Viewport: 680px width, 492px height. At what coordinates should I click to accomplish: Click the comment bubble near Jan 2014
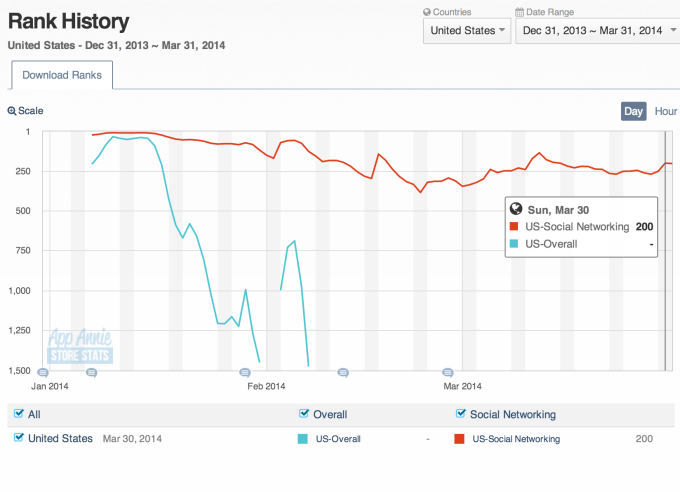click(x=42, y=372)
